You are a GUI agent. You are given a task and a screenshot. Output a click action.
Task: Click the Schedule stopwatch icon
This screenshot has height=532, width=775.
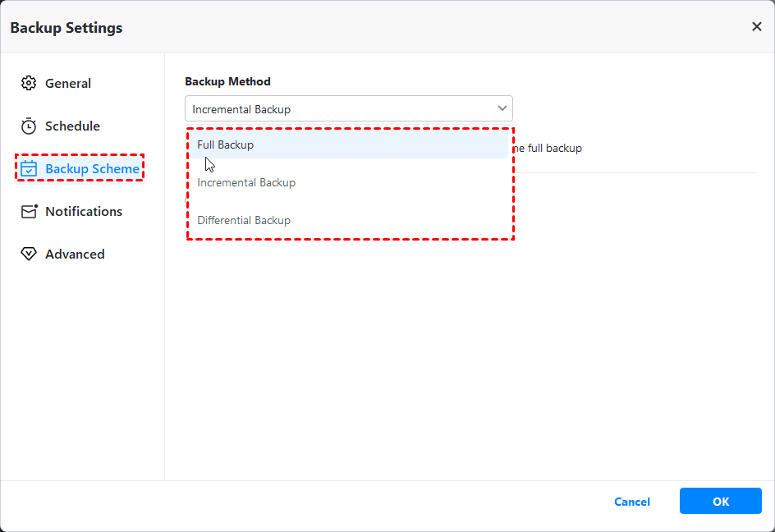[29, 126]
